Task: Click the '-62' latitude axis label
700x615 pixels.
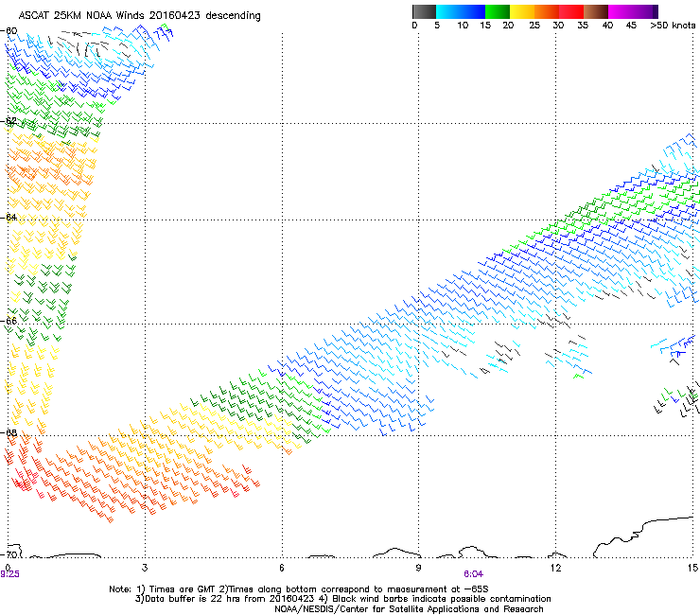Action: coord(9,121)
